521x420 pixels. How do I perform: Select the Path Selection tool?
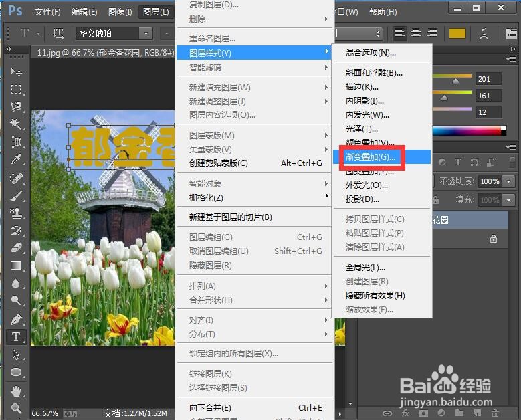tap(16, 354)
